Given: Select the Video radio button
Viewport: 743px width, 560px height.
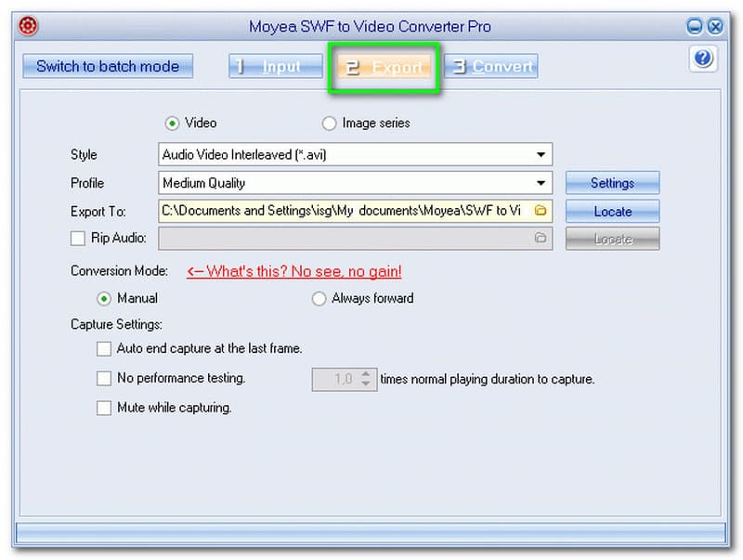Looking at the screenshot, I should pyautogui.click(x=172, y=123).
